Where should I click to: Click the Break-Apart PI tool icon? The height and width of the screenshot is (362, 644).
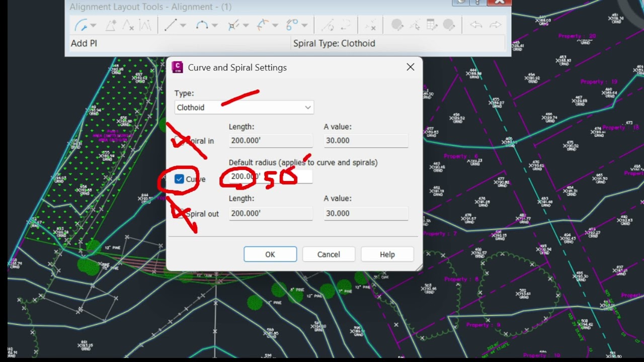tap(145, 25)
